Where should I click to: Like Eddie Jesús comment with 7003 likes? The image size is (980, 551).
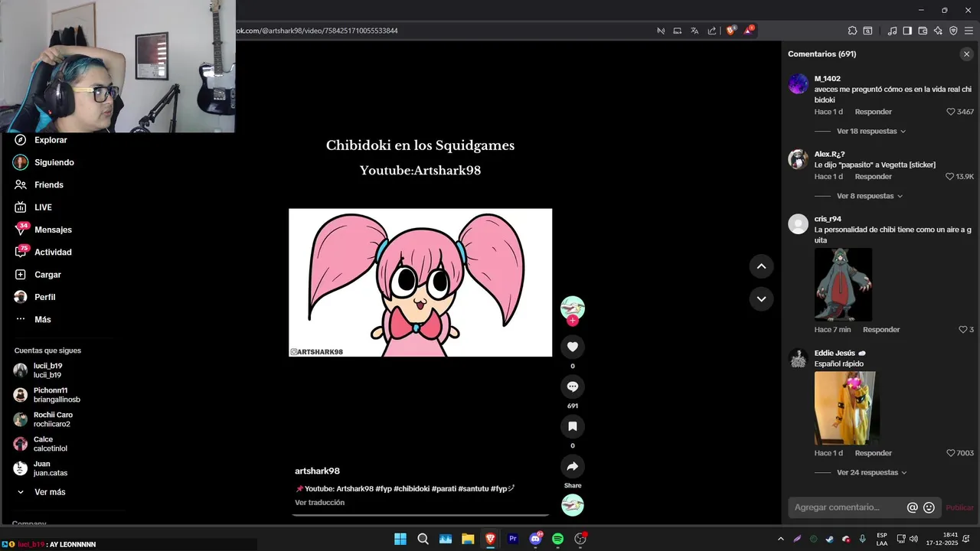coord(951,453)
